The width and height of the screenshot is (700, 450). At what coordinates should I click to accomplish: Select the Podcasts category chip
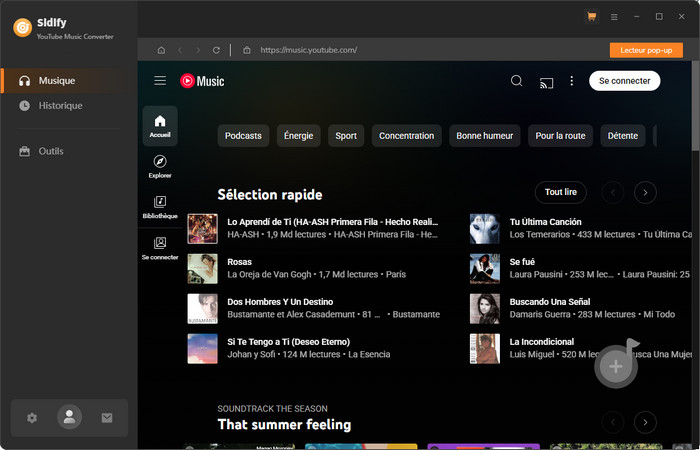243,136
